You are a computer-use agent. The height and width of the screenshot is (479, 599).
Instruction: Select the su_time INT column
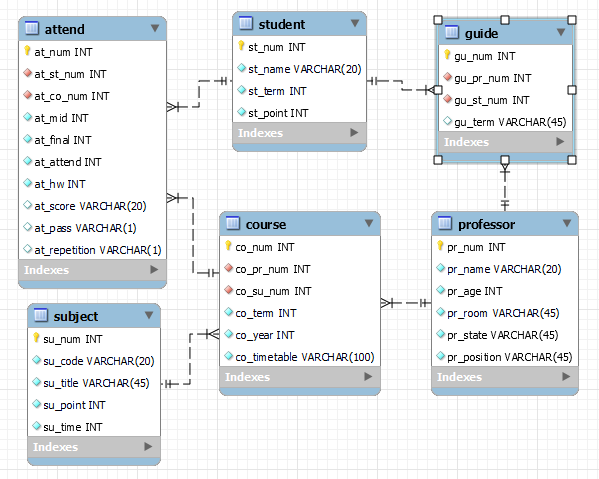point(94,427)
